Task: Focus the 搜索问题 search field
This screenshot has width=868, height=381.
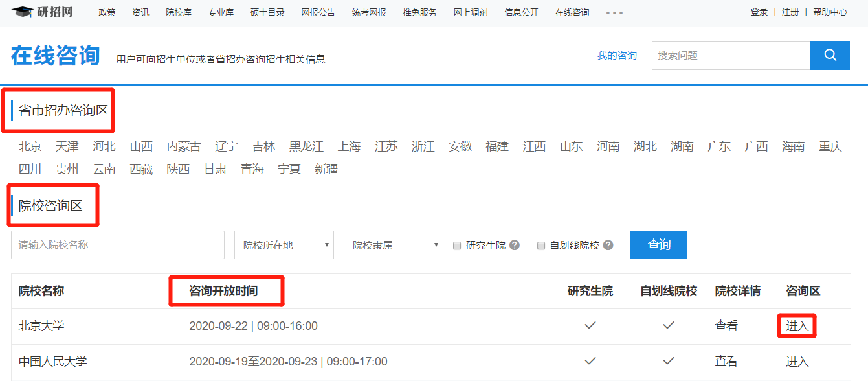Action: (x=730, y=56)
